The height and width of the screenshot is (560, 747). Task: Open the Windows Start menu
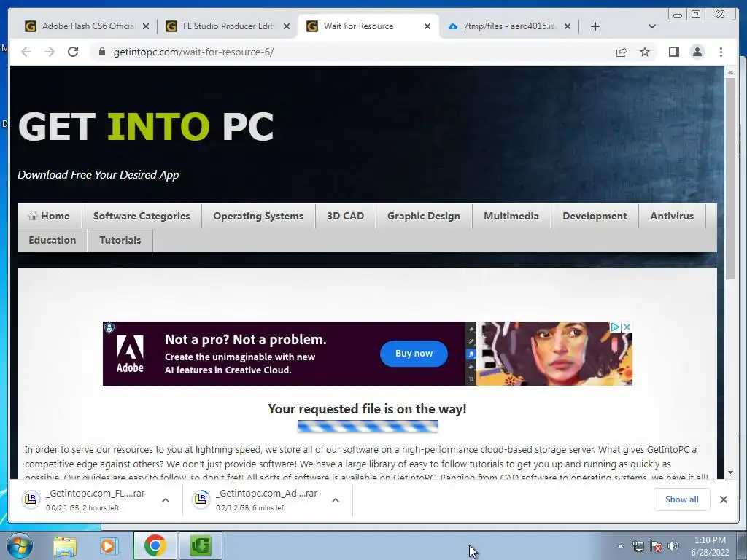tap(20, 545)
